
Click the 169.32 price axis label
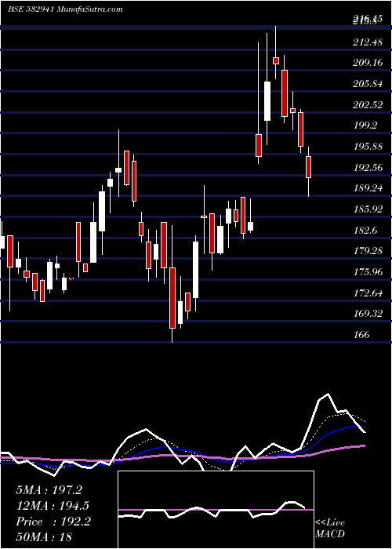[x=367, y=314]
